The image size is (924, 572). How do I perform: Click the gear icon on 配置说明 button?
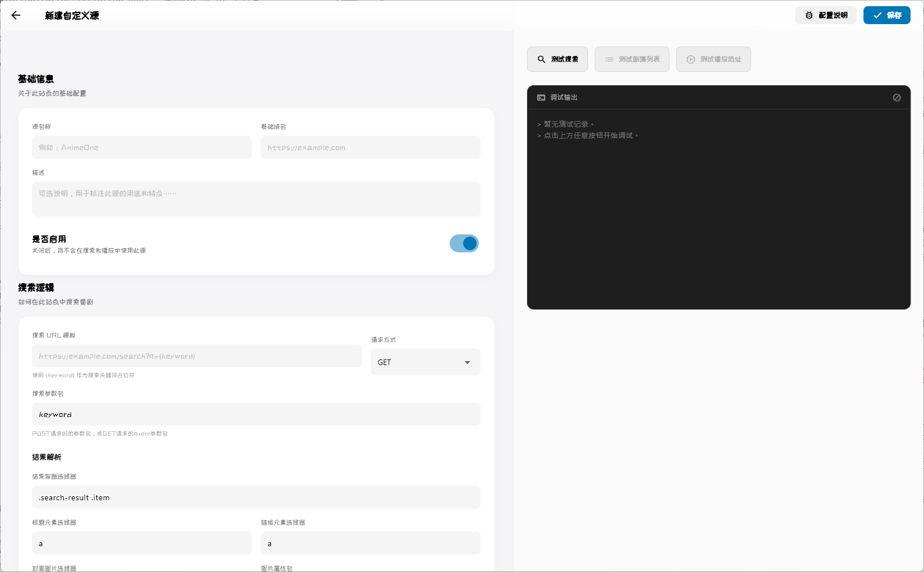click(x=808, y=15)
